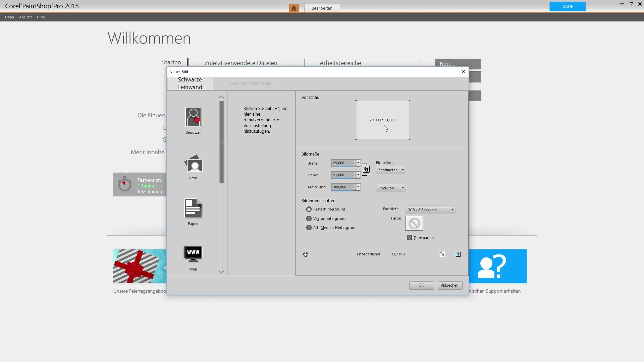Click Mehr Inhalte link

click(x=148, y=152)
